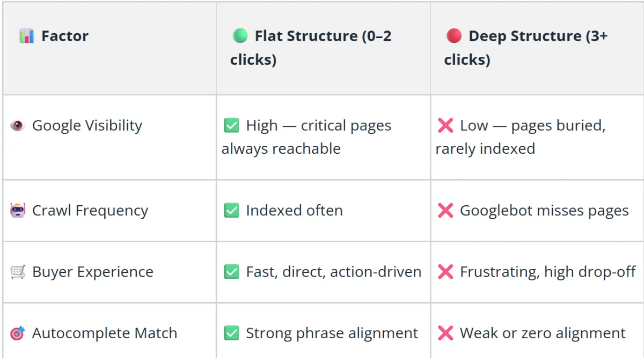Click the red X before Googlebot misses pages

pos(445,211)
